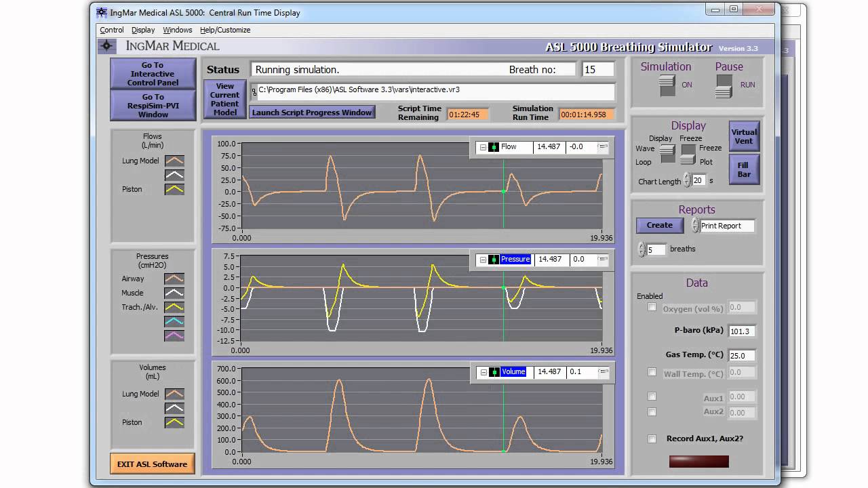Image resolution: width=868 pixels, height=488 pixels.
Task: Click Launch Script Progress Window button
Action: pyautogui.click(x=312, y=113)
